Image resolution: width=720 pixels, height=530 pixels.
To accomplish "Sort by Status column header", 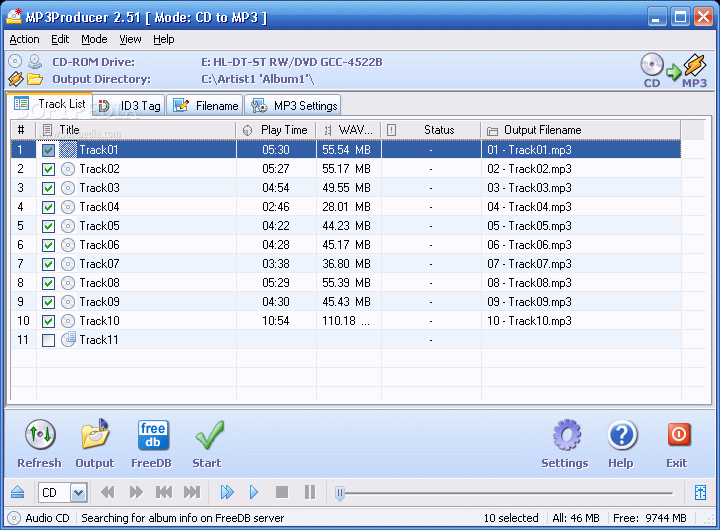I will (431, 130).
